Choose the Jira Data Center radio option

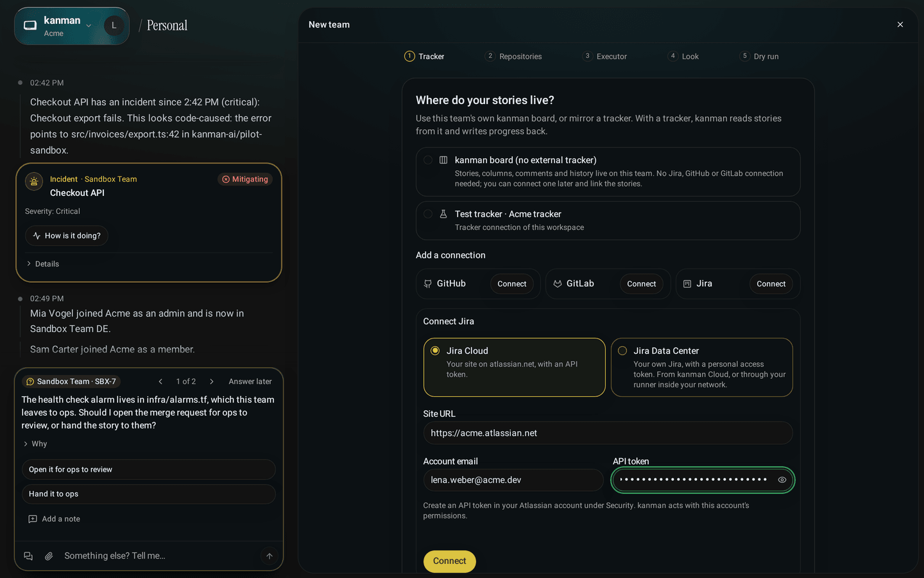click(x=702, y=367)
